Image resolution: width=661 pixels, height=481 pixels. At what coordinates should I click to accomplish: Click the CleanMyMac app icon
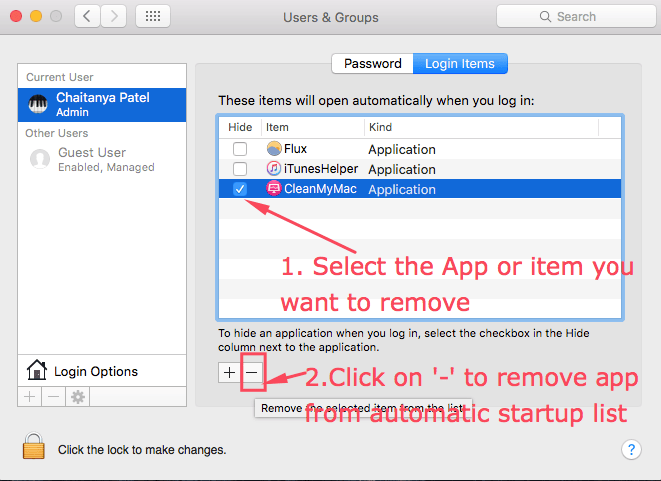(274, 188)
